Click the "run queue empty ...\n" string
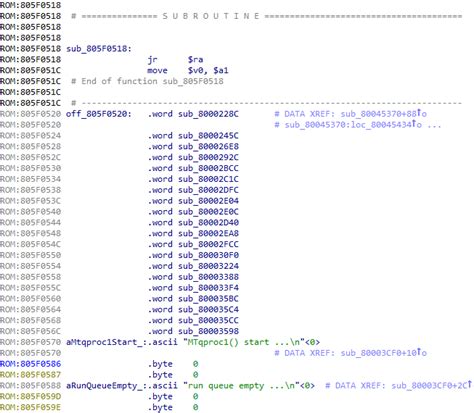 tap(242, 386)
